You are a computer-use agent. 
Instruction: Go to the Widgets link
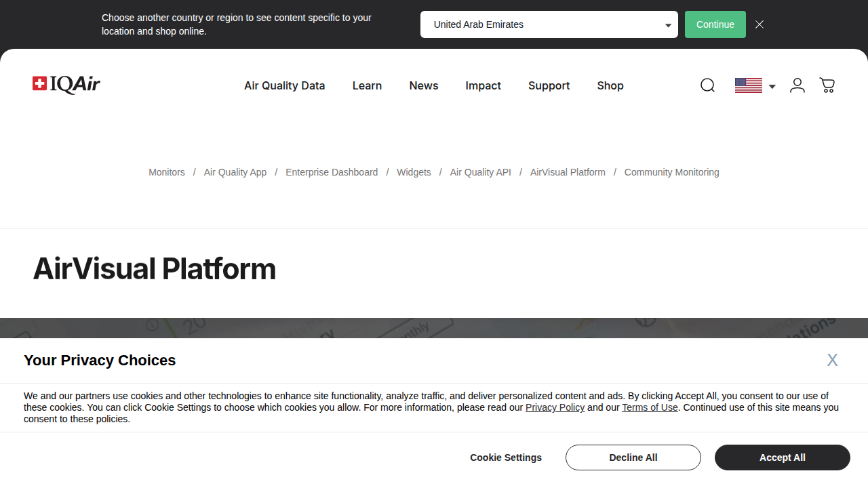414,172
